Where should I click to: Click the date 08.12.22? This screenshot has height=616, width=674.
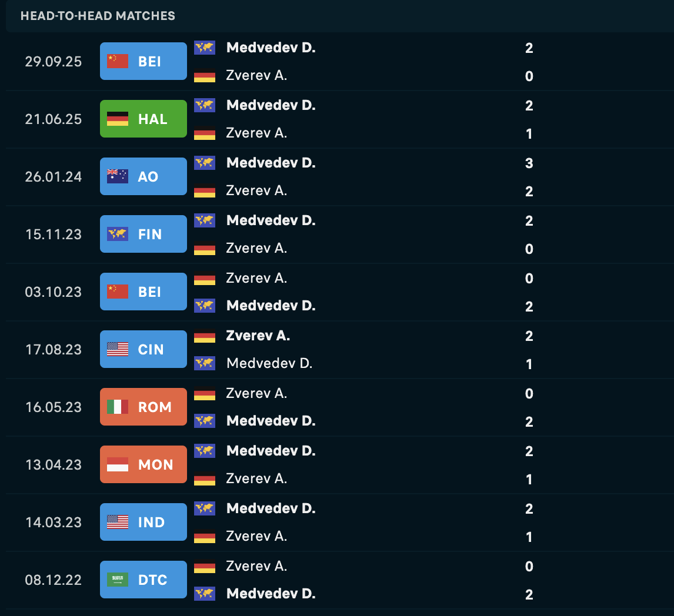point(54,580)
